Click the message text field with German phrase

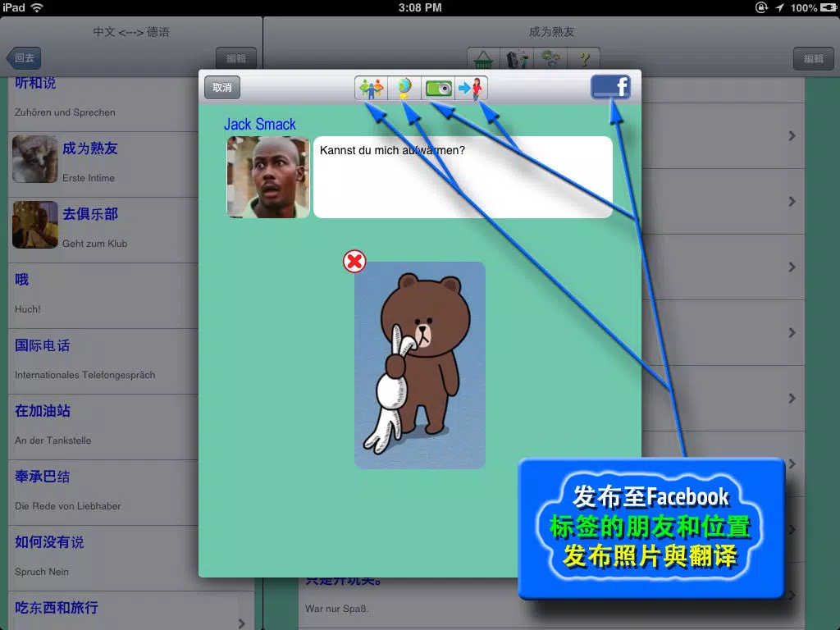click(x=463, y=177)
